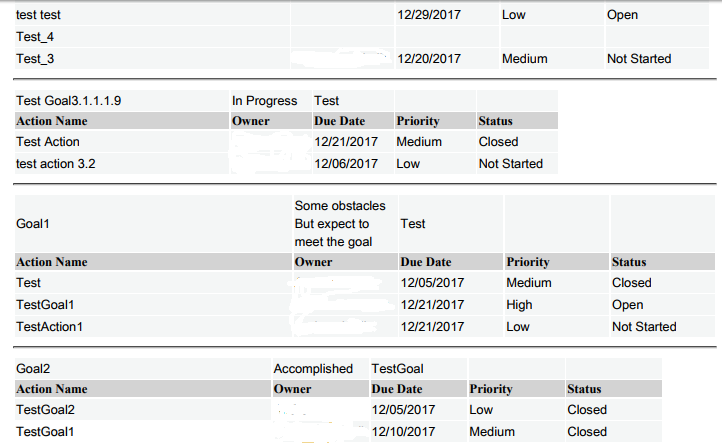Image resolution: width=722 pixels, height=444 pixels.
Task: Select the 'TestGoal2' action row
Action: click(46, 410)
